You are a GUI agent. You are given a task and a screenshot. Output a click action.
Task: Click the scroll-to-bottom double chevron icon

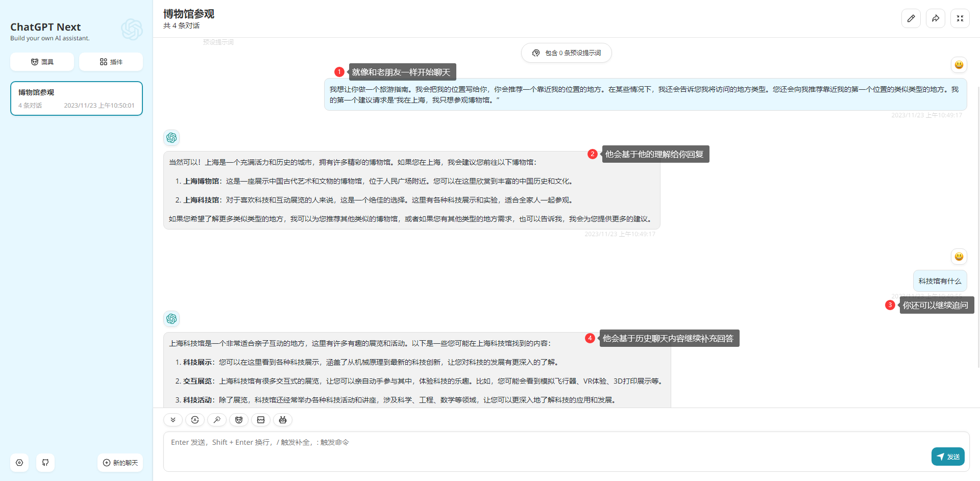tap(173, 420)
